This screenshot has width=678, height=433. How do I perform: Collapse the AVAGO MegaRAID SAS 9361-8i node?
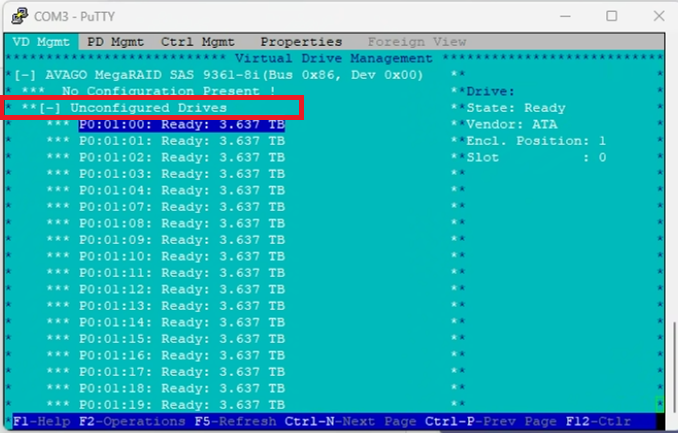click(25, 75)
